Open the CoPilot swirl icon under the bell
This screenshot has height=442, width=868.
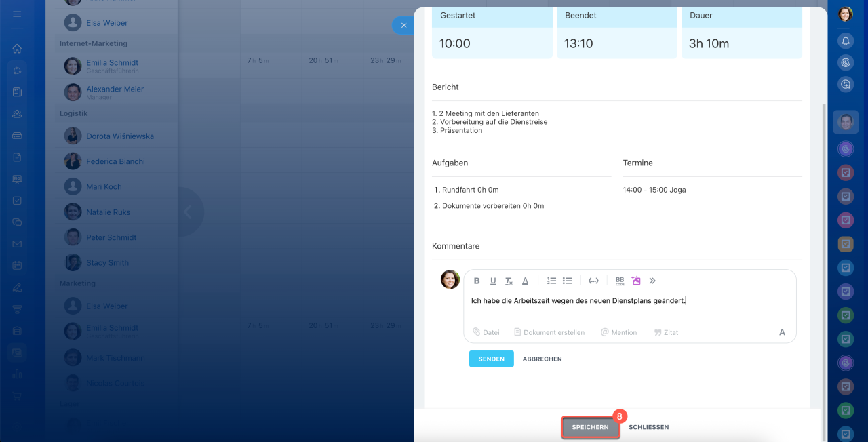tap(846, 62)
